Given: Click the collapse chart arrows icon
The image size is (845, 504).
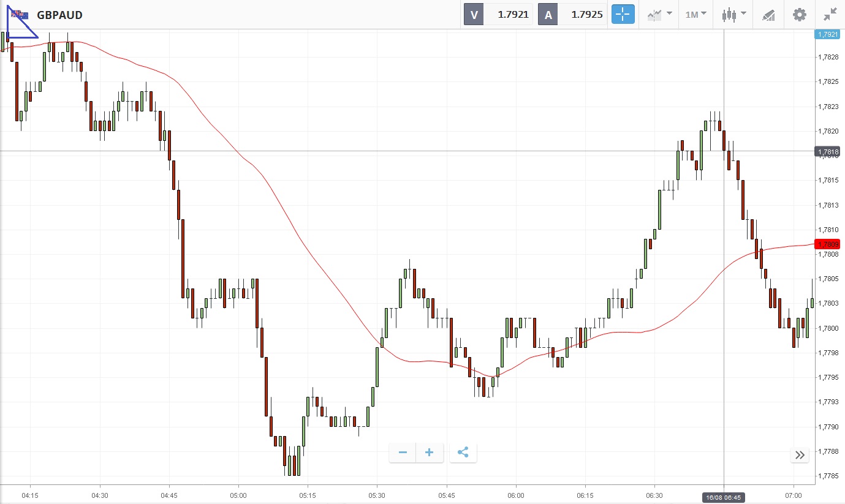Looking at the screenshot, I should click(x=830, y=15).
